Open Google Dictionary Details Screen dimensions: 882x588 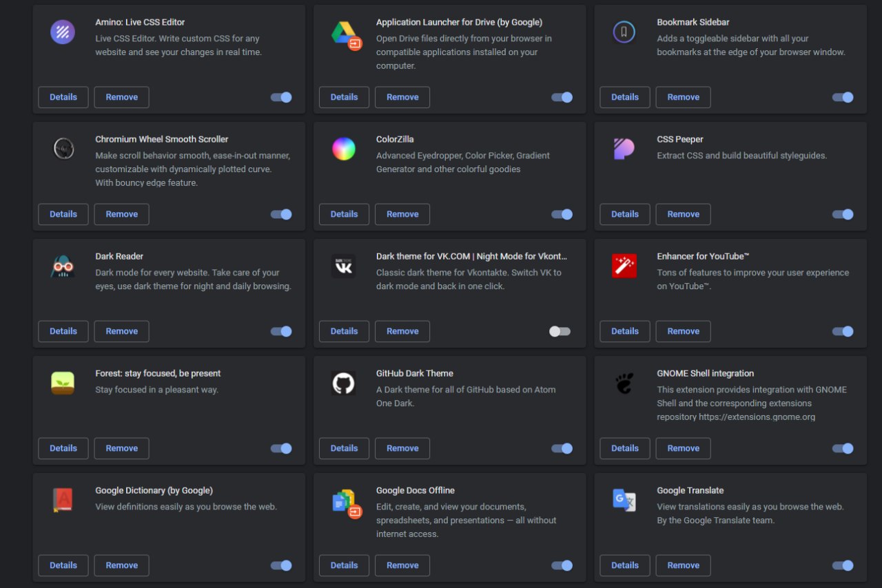coord(63,565)
